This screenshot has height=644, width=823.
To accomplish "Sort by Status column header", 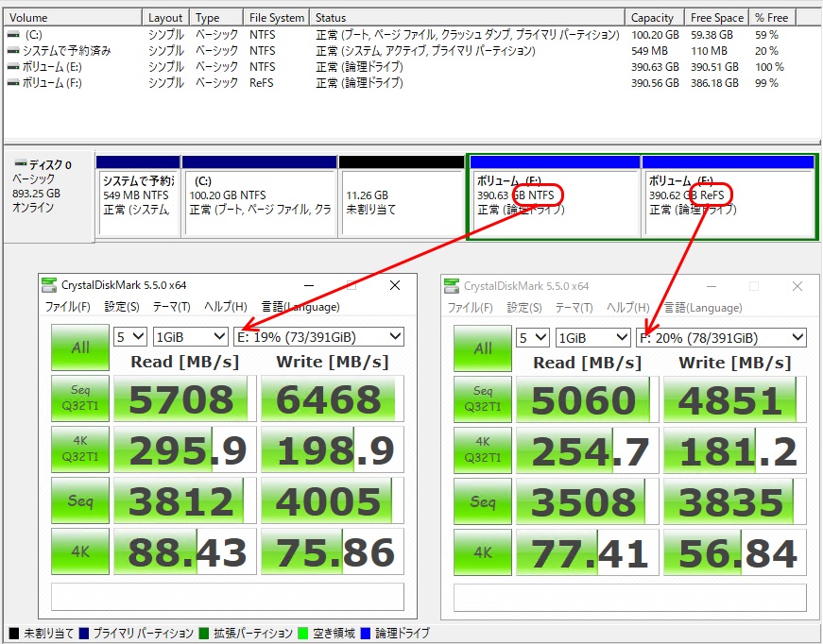I will tap(467, 17).
